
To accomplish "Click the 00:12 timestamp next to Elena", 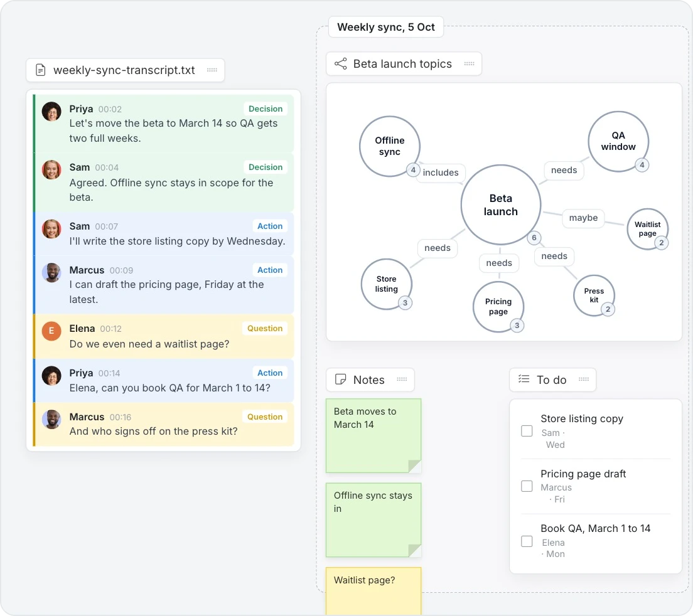I will tap(111, 329).
